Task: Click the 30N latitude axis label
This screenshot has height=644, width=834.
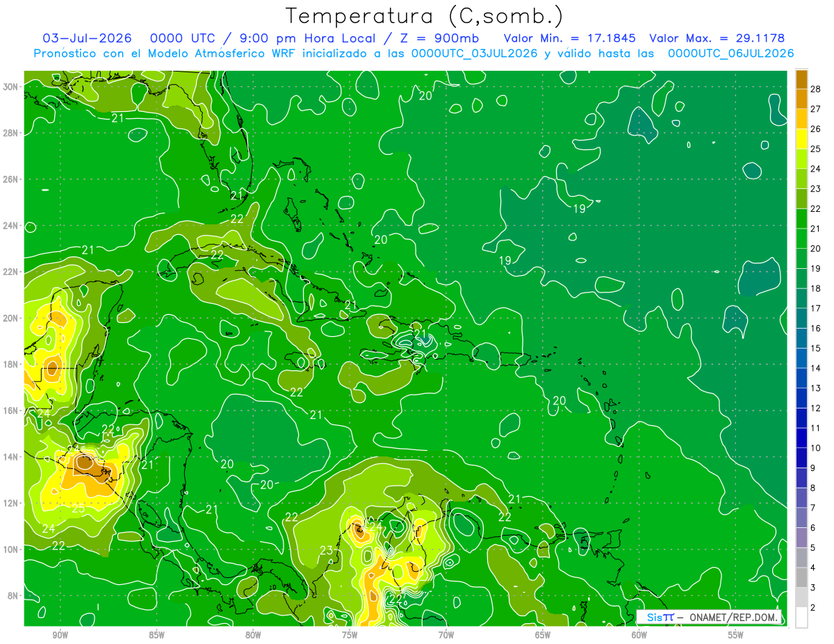Action: click(x=10, y=87)
